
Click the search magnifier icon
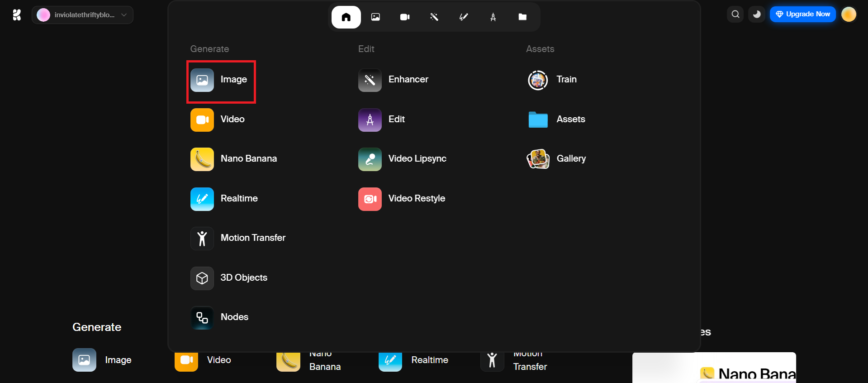(735, 14)
